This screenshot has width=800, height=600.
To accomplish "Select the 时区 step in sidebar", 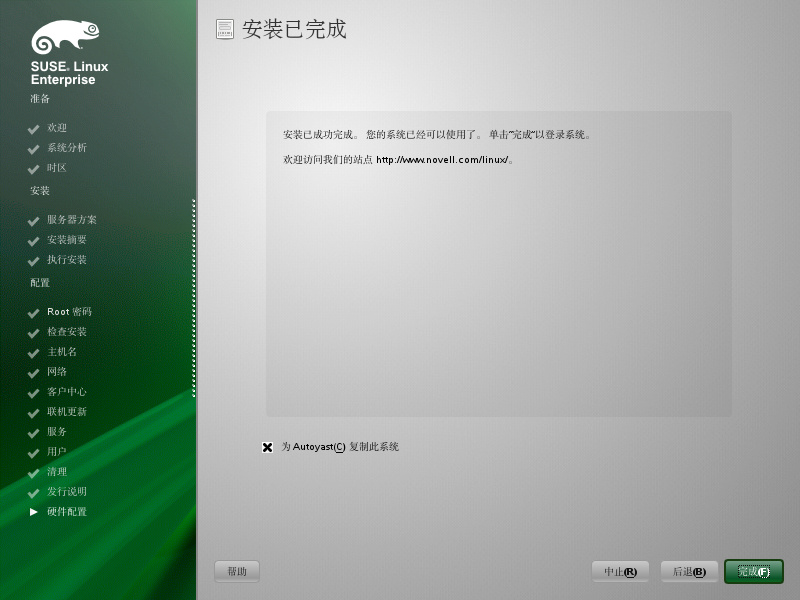I will click(58, 168).
